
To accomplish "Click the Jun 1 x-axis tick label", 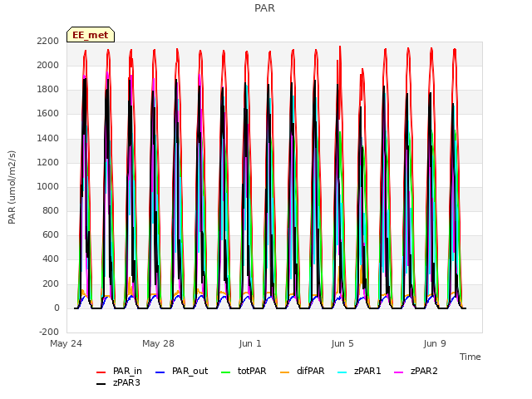I will (250, 343).
